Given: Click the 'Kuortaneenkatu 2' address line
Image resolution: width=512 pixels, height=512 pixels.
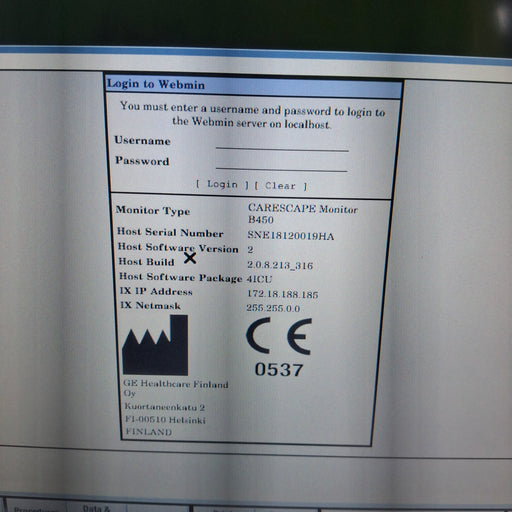Looking at the screenshot, I should (x=165, y=407).
